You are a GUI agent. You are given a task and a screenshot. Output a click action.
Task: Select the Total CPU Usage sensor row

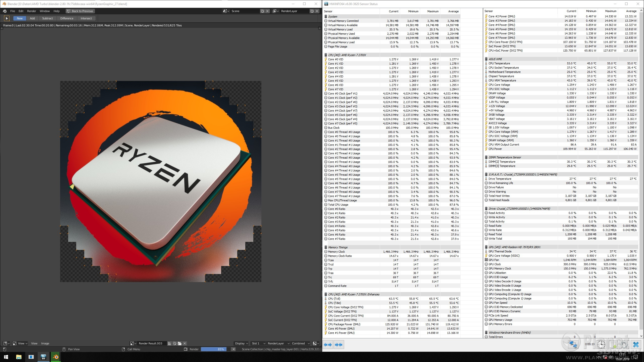tap(392, 205)
